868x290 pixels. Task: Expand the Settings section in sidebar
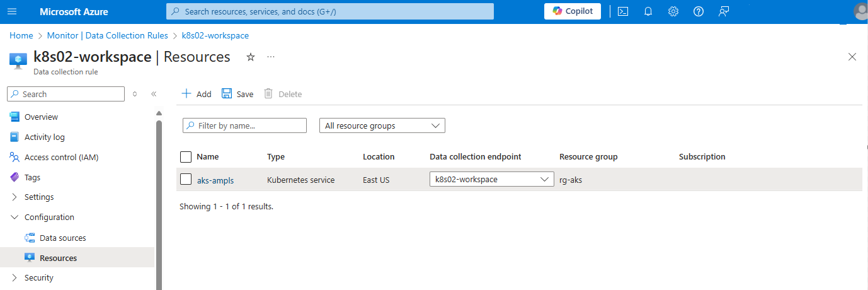(x=15, y=197)
